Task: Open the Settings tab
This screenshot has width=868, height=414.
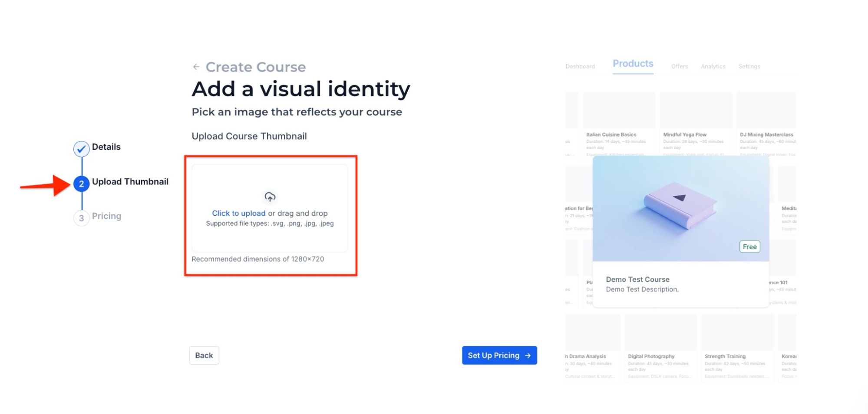Action: tap(749, 66)
